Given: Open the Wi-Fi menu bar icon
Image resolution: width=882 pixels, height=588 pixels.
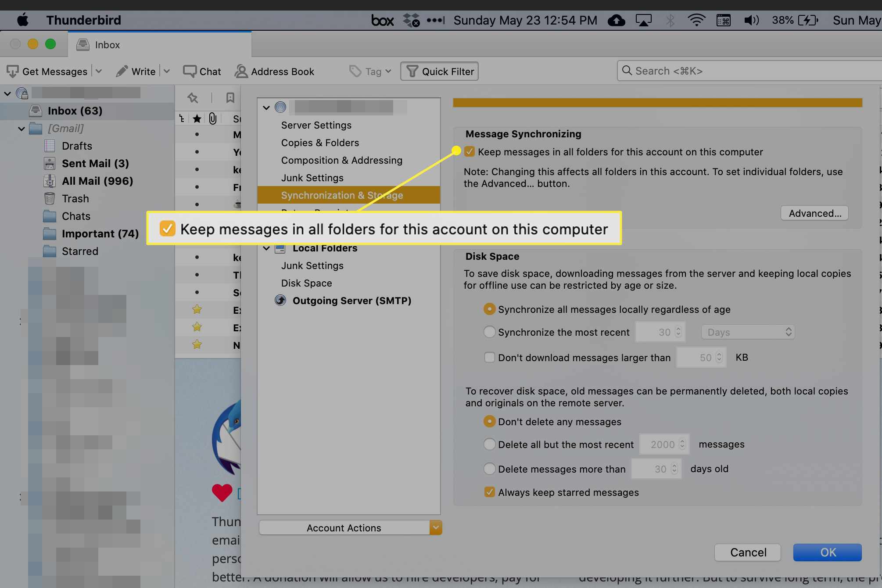Looking at the screenshot, I should point(696,20).
